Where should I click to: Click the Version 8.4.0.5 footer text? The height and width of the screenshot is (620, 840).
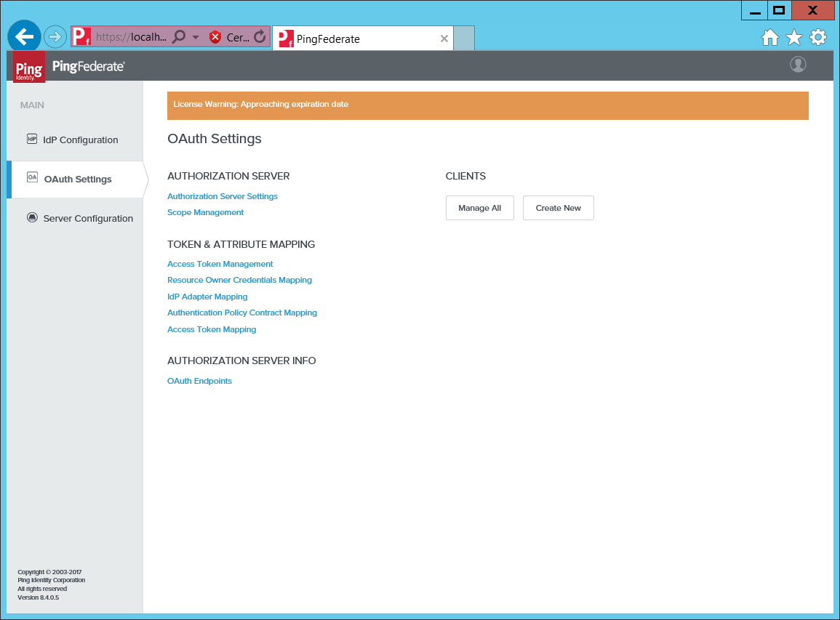(x=39, y=597)
